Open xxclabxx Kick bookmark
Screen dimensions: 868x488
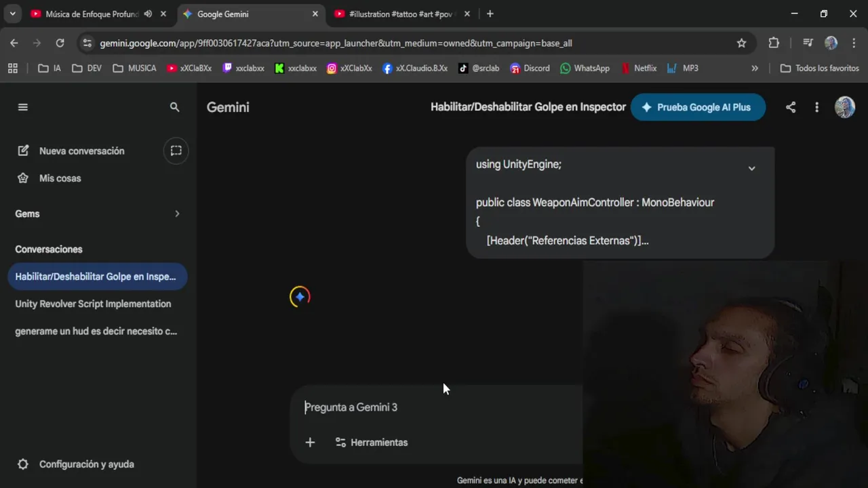[296, 68]
